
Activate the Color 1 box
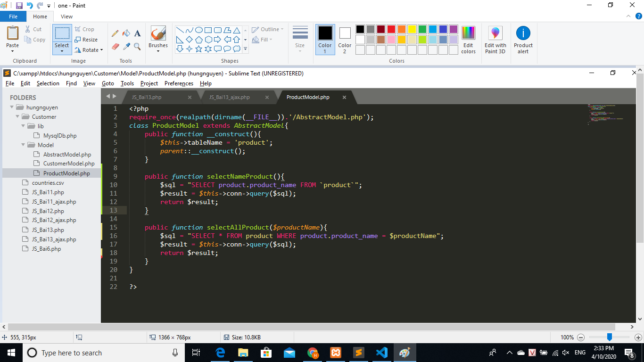pos(325,40)
